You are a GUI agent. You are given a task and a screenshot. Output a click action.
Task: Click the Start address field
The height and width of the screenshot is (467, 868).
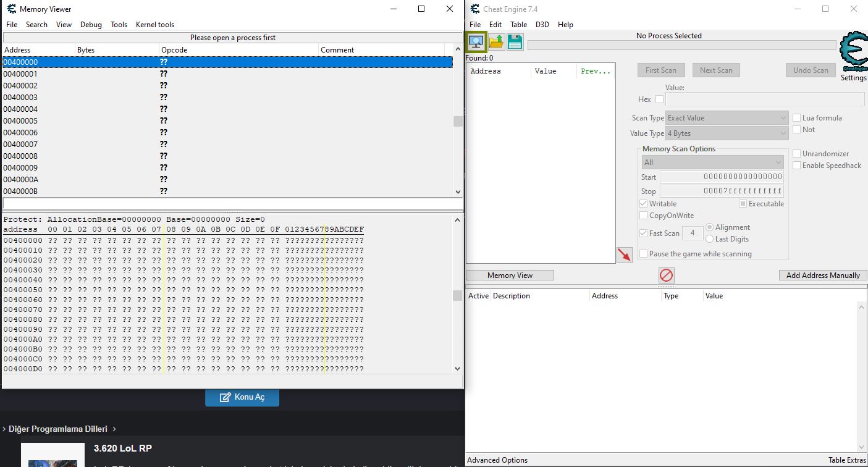(722, 177)
